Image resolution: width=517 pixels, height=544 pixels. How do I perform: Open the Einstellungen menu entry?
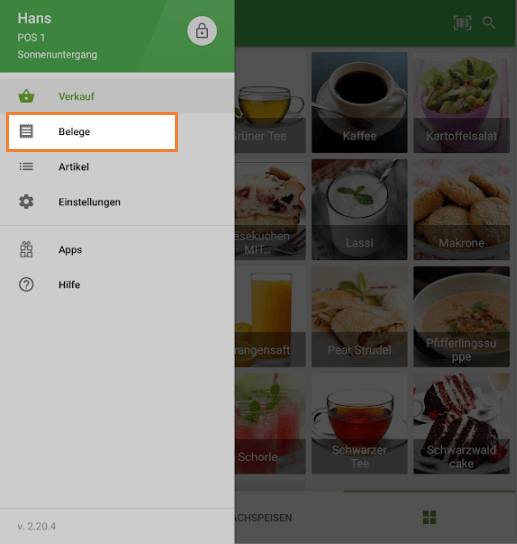coord(117,202)
